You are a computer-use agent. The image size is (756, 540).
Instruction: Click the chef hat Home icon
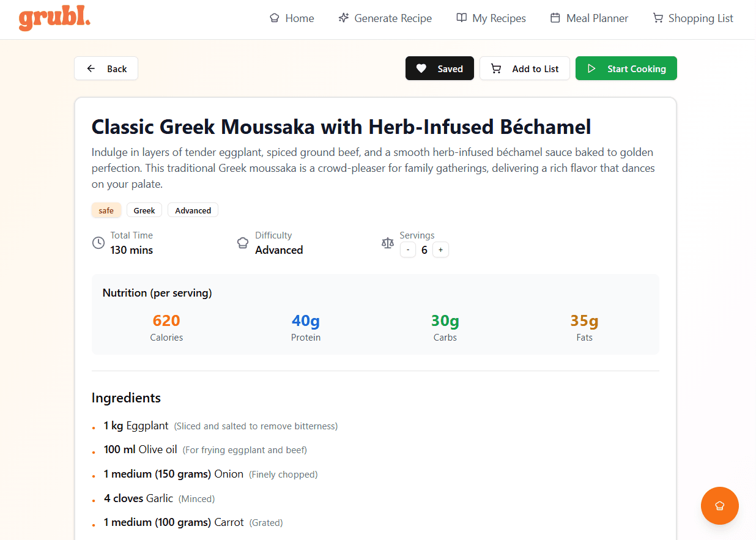click(275, 18)
